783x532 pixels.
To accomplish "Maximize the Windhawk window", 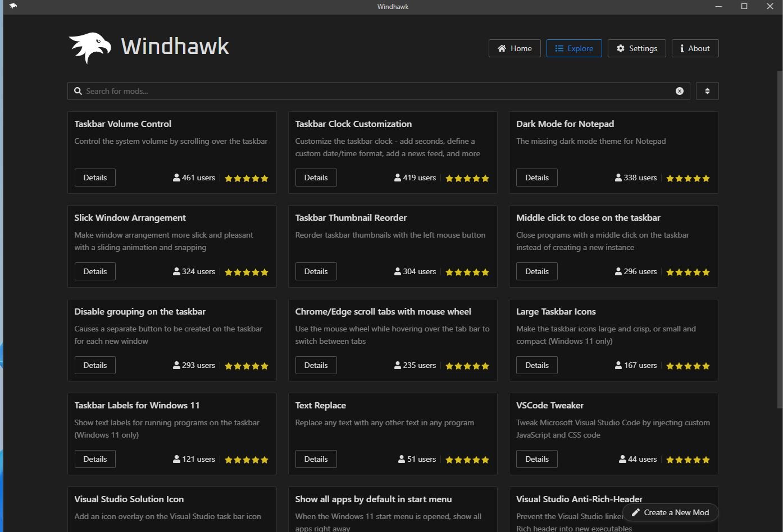I will pos(744,7).
